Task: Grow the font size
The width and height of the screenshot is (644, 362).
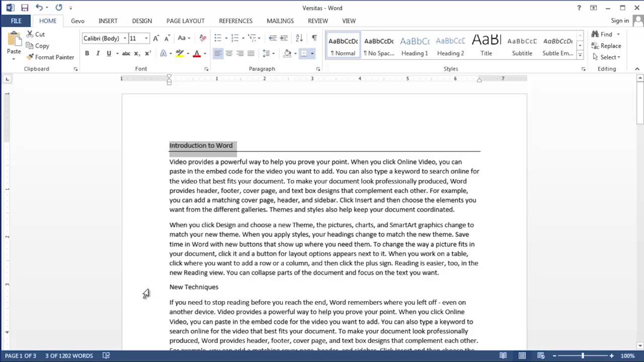Action: click(156, 38)
